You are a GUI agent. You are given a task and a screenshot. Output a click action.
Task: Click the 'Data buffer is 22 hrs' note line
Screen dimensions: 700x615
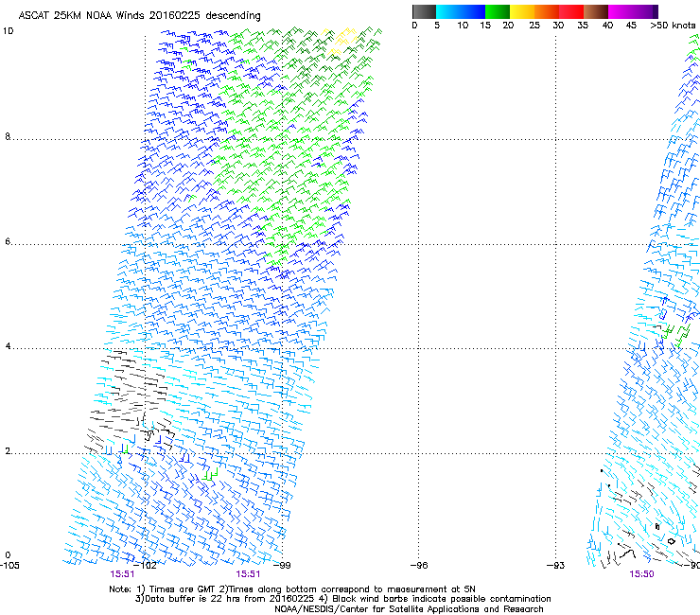click(342, 599)
